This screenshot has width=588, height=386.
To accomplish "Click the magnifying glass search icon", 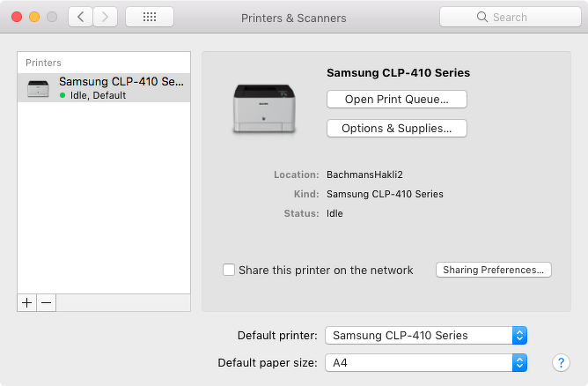I will (482, 17).
